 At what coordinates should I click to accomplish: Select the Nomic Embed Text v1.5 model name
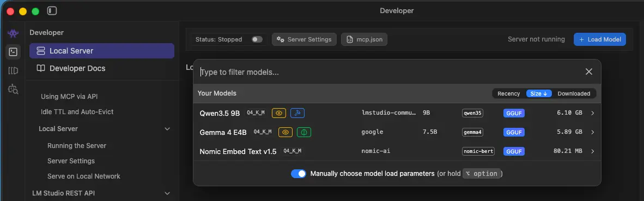pyautogui.click(x=238, y=151)
